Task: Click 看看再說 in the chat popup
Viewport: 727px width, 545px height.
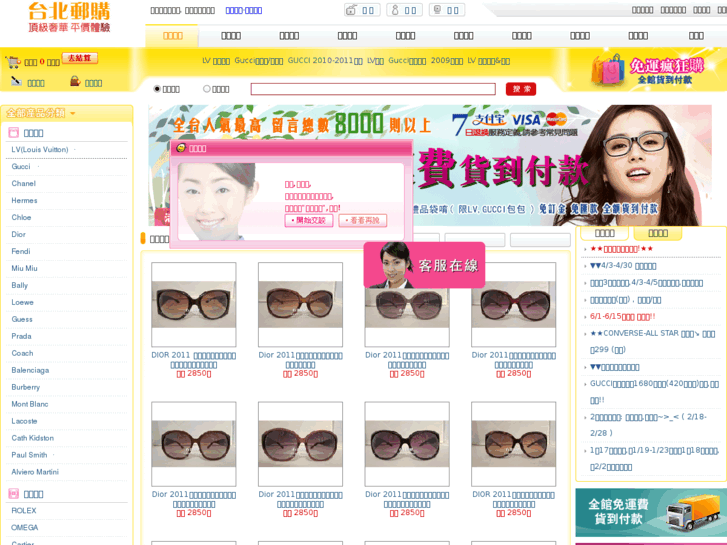Action: click(363, 220)
